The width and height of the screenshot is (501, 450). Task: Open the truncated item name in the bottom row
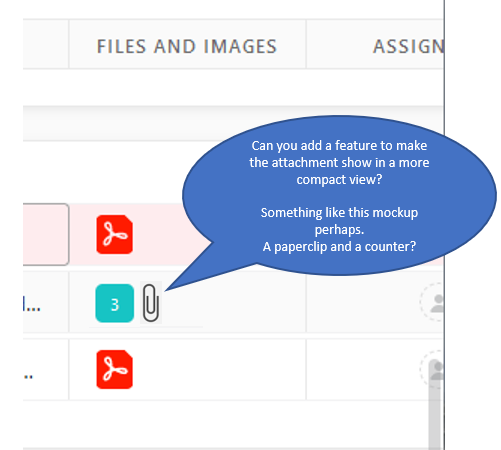(x=29, y=377)
